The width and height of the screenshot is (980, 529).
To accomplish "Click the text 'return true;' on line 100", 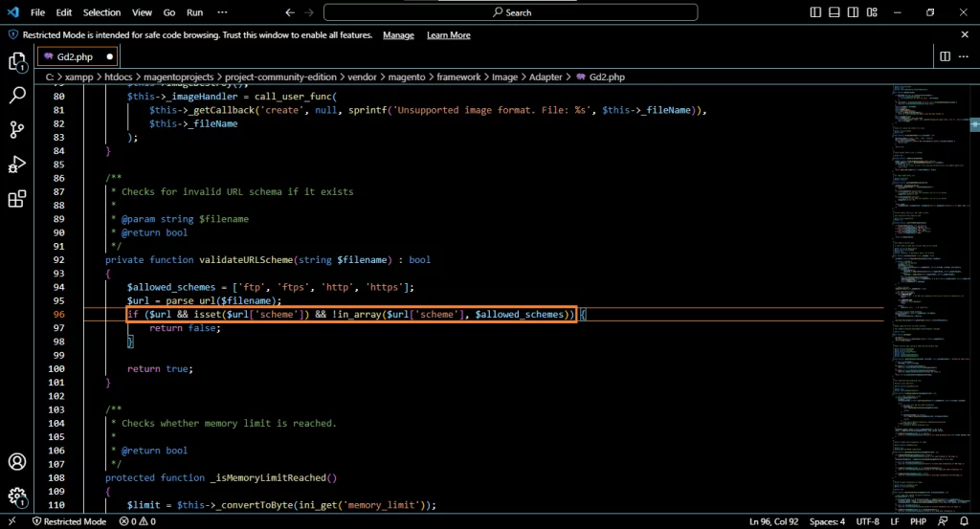I will pyautogui.click(x=160, y=369).
